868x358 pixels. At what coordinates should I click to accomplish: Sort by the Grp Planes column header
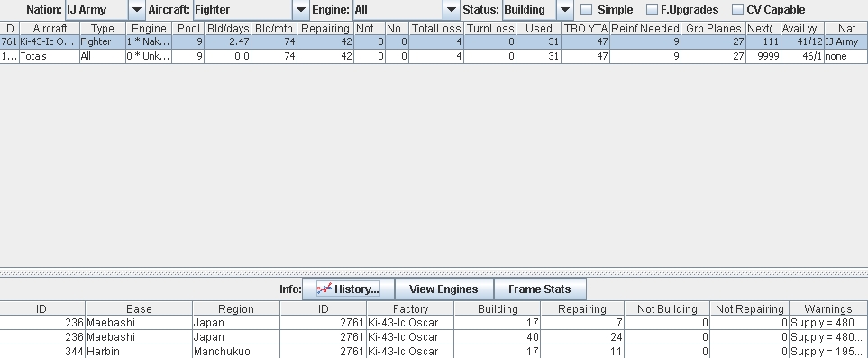(714, 28)
